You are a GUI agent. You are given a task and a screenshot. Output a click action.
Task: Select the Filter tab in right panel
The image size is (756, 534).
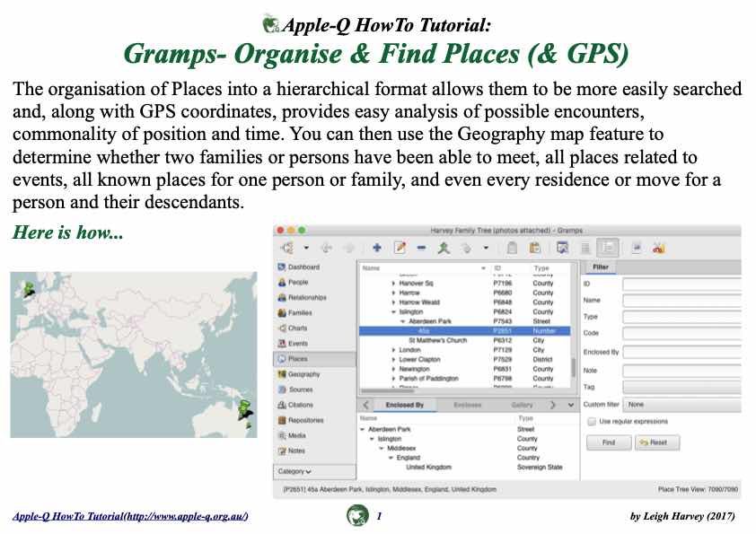[601, 267]
